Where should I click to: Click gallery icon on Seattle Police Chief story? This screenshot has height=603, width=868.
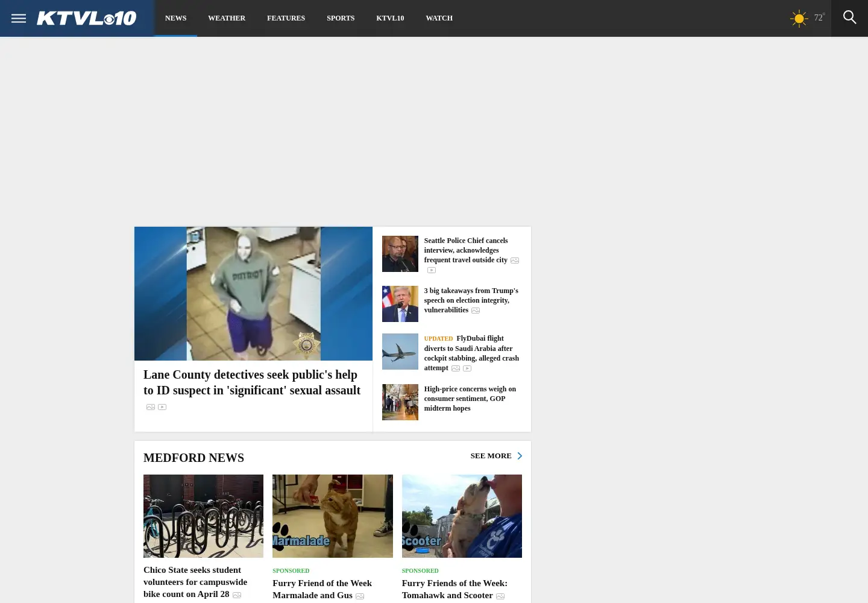click(x=515, y=260)
